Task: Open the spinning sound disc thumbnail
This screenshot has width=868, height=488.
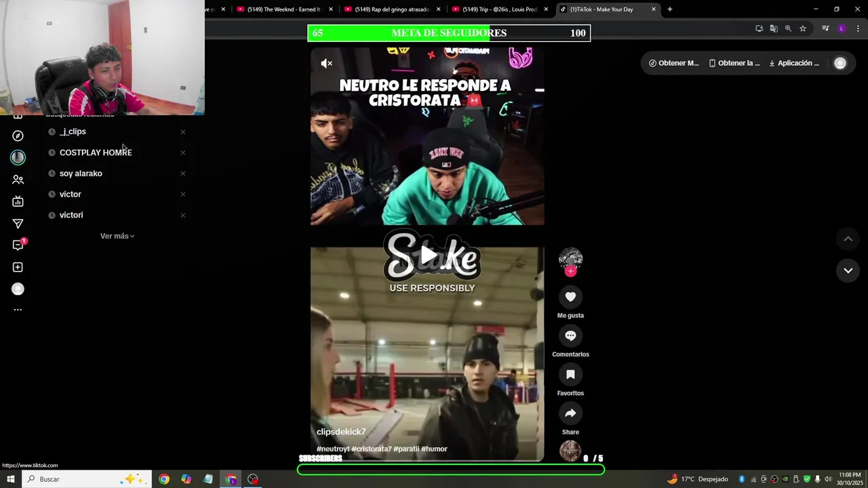Action: (x=570, y=451)
